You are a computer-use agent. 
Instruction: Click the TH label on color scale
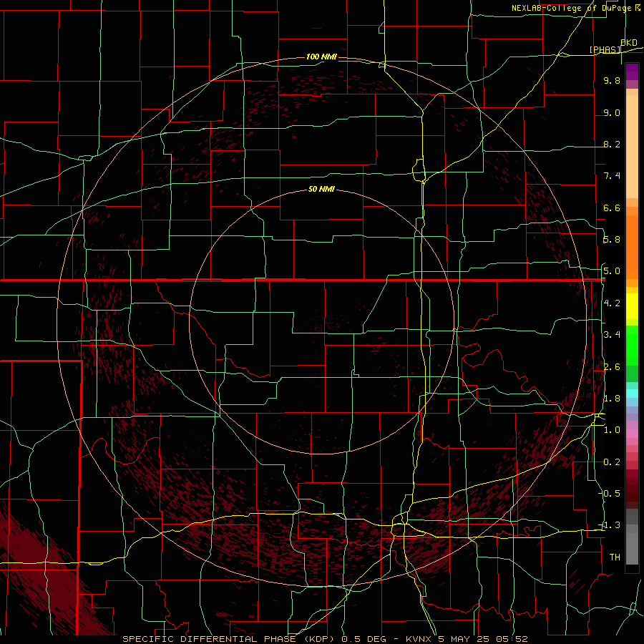615,557
